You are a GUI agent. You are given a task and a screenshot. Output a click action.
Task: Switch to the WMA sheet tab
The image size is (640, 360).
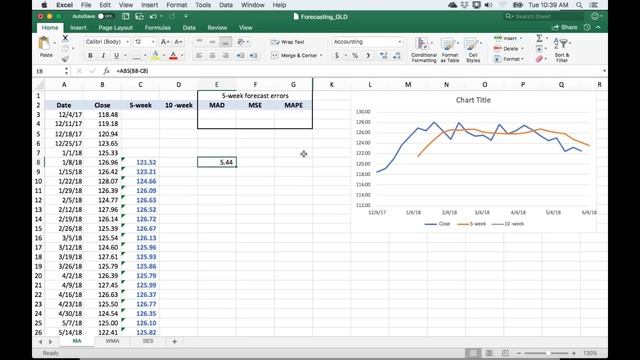click(112, 341)
